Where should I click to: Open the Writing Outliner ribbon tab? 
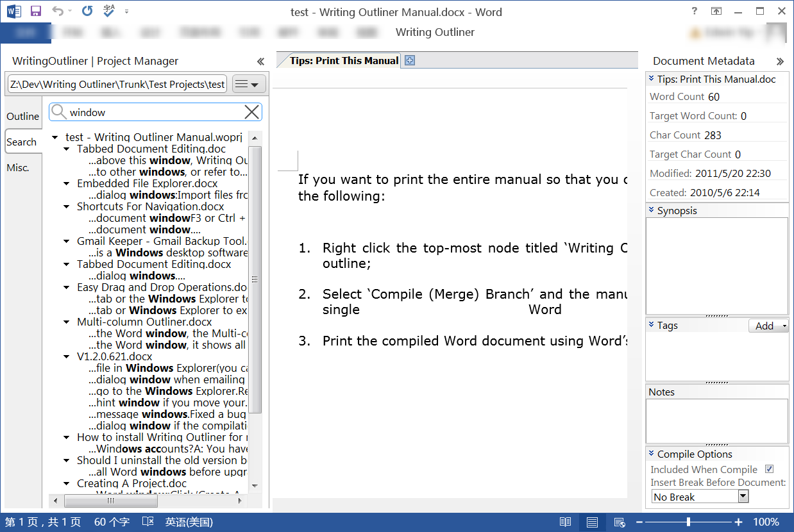click(x=435, y=32)
